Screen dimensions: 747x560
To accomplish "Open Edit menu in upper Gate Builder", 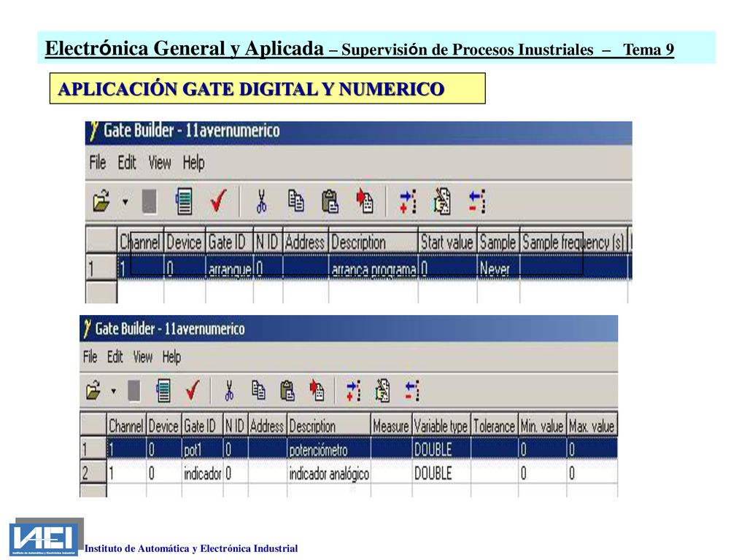I will pos(127,163).
